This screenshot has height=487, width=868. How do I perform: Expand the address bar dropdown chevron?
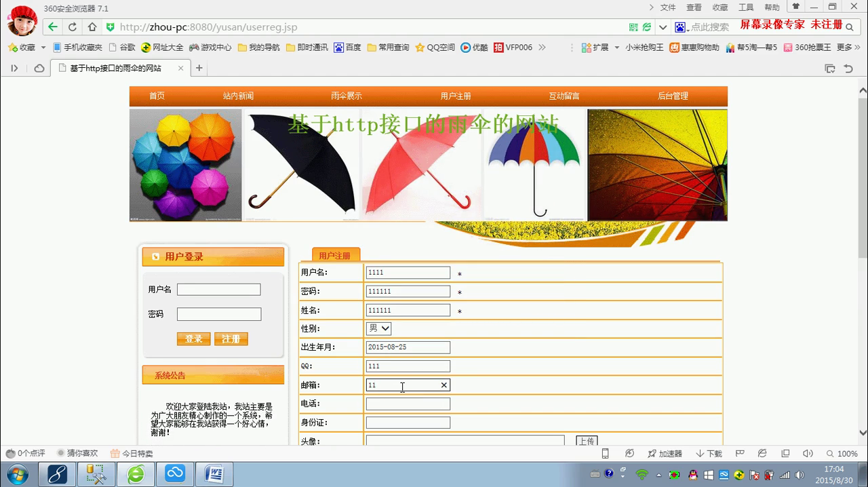point(663,27)
